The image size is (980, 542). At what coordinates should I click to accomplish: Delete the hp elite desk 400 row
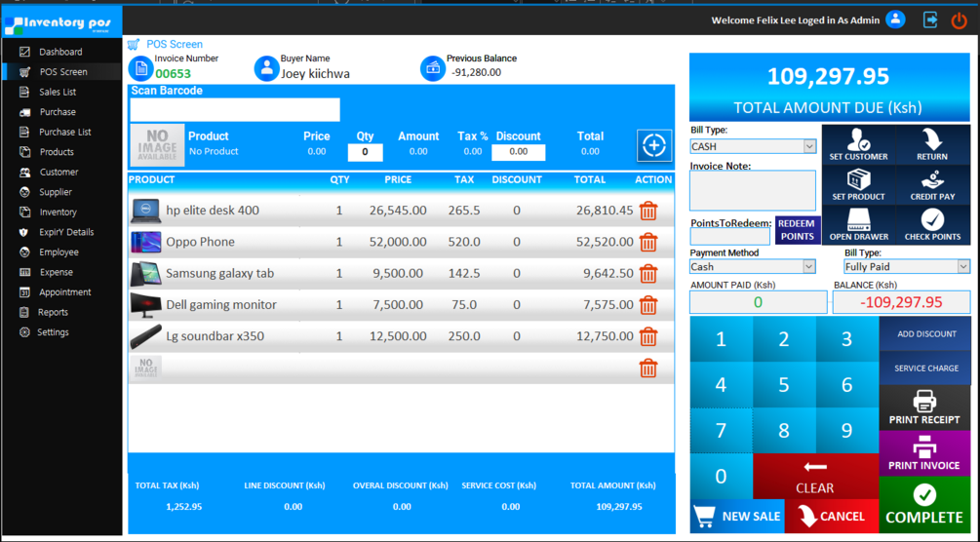tap(648, 211)
